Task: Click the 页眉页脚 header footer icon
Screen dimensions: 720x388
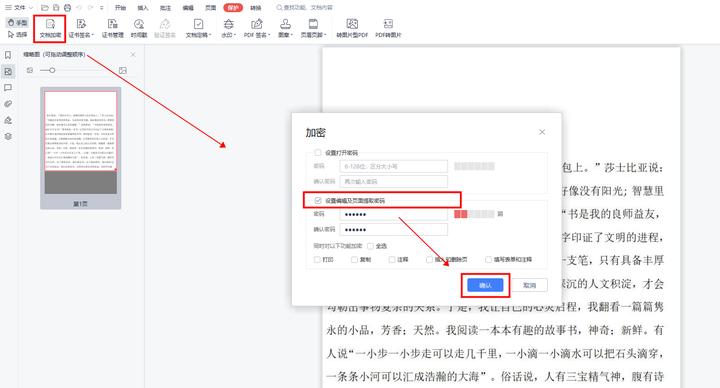Action: coord(313,24)
